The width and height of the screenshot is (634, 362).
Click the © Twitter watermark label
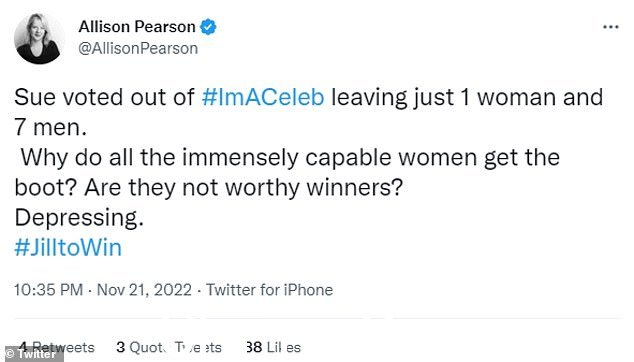[x=32, y=354]
